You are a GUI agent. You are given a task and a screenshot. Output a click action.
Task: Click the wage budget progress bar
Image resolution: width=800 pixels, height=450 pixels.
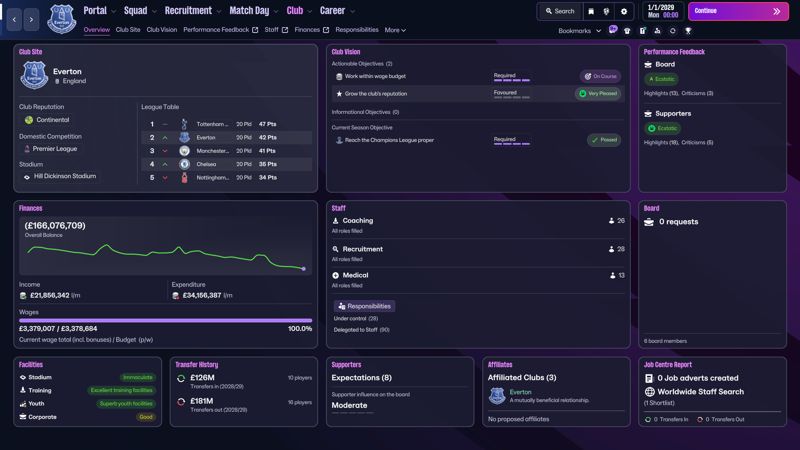[x=165, y=320]
